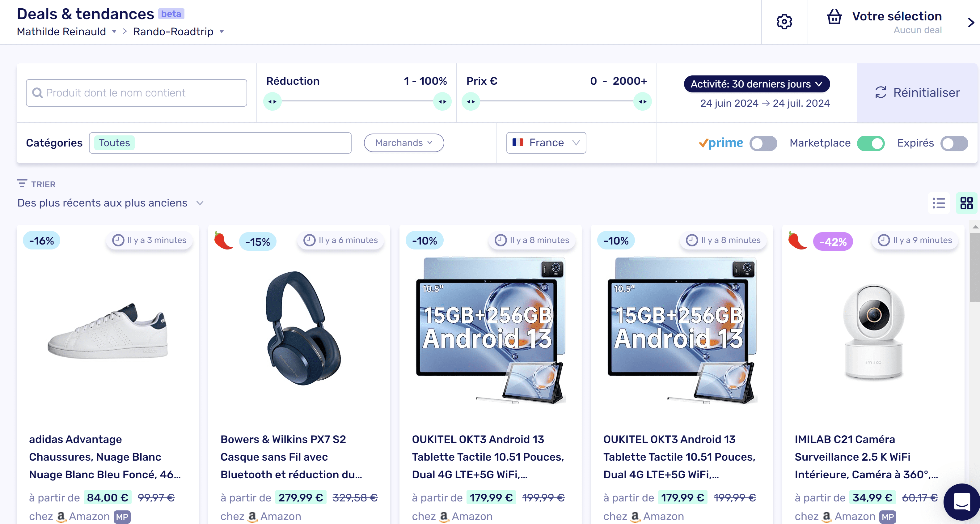Click Votre sélection heading

coord(897,16)
